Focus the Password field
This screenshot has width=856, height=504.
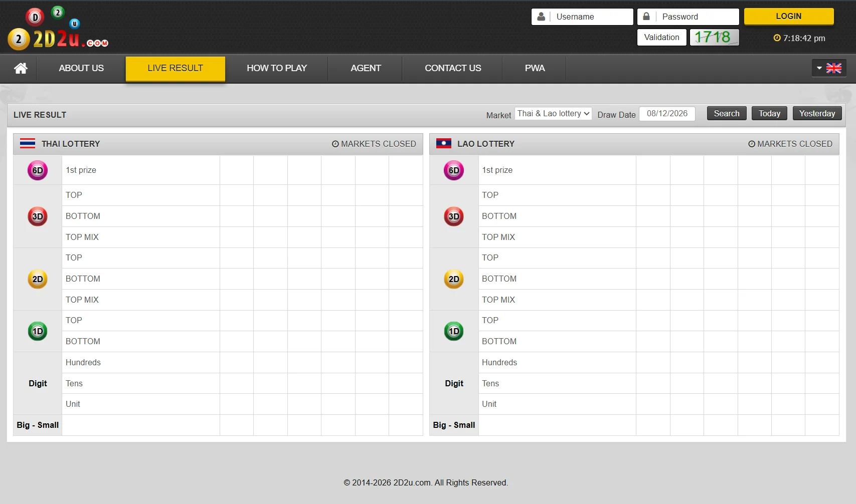688,17
